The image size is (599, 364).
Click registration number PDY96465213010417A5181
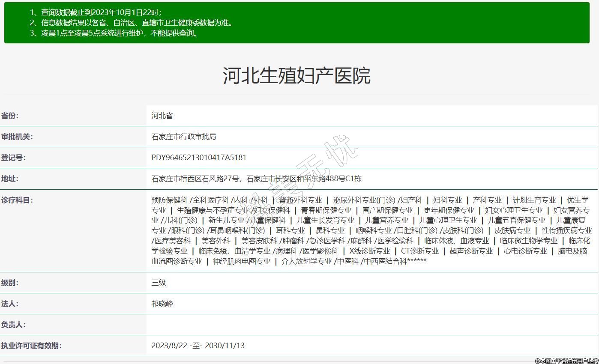point(199,158)
